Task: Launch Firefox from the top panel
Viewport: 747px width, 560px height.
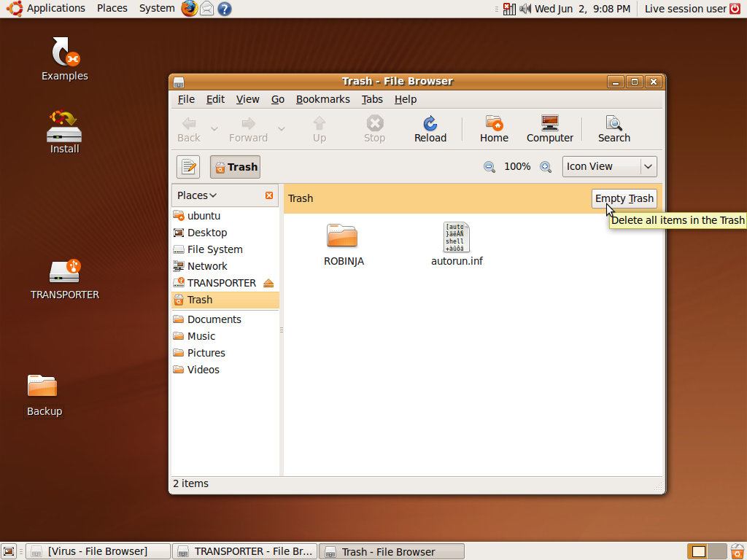Action: 190,9
